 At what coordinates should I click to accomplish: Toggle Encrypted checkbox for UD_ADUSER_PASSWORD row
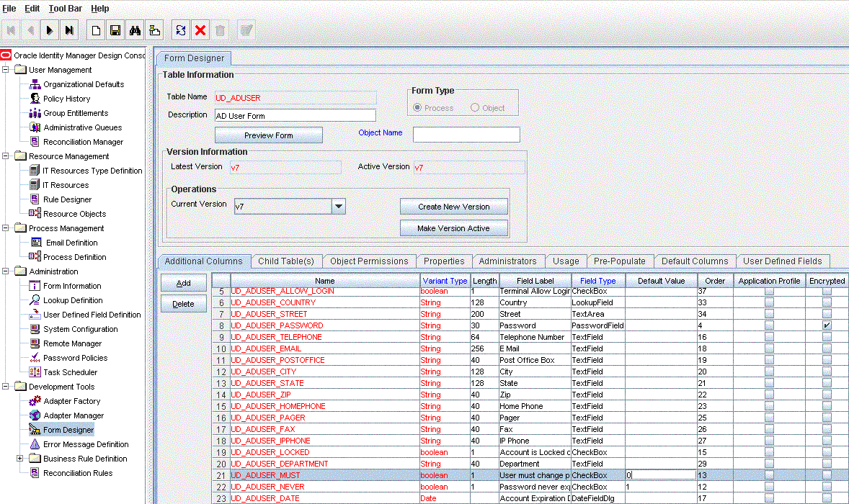click(826, 325)
